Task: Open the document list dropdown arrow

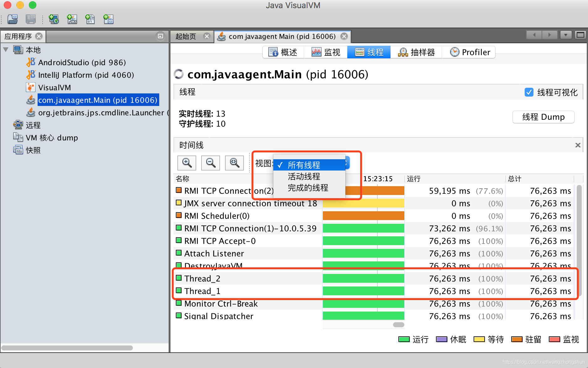Action: (566, 35)
